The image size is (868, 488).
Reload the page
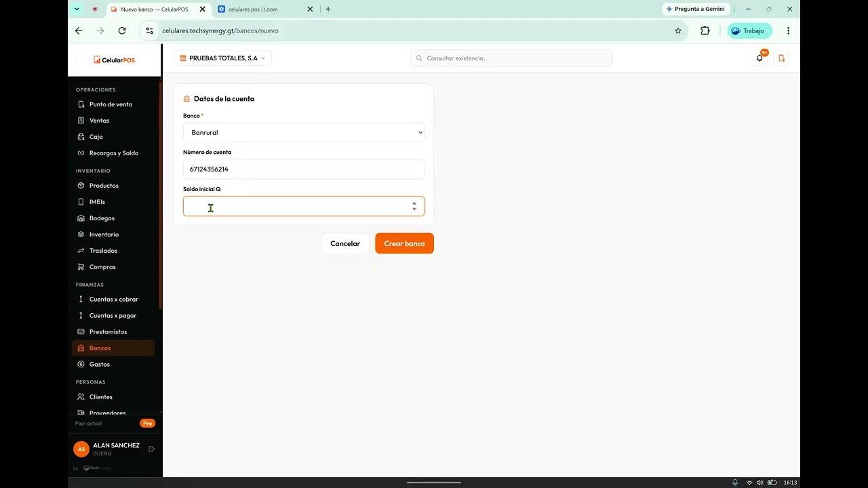122,30
